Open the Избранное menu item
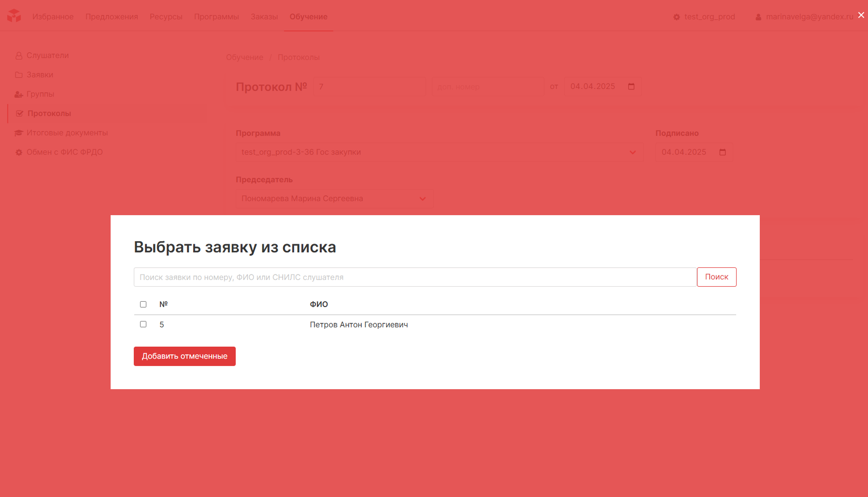This screenshot has width=868, height=497. coord(53,16)
